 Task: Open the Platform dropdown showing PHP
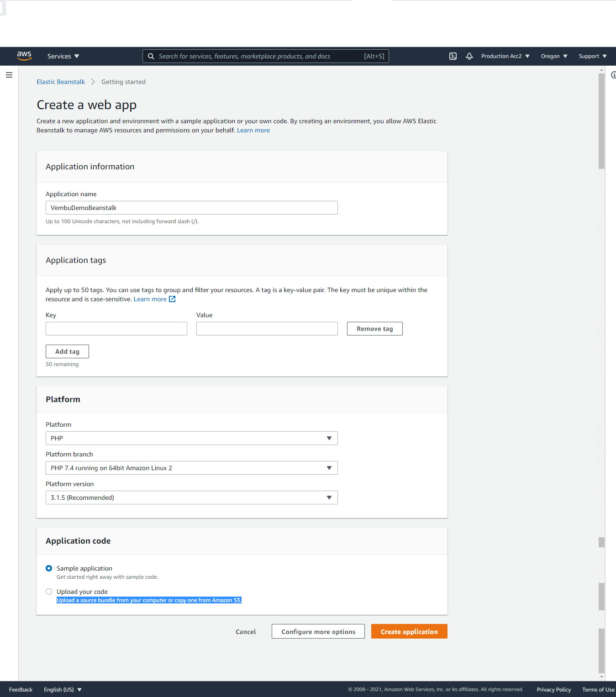pos(192,438)
